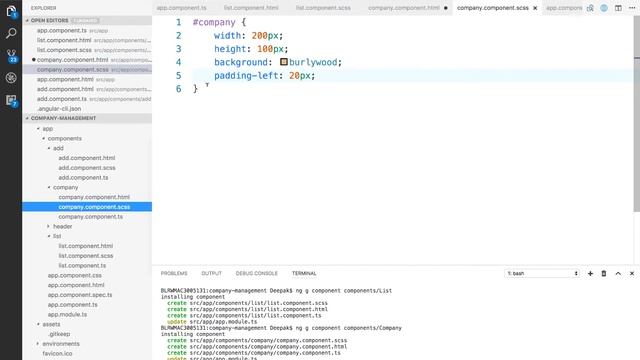Switch to company.component.html tab
The height and width of the screenshot is (360, 640).
tap(404, 8)
